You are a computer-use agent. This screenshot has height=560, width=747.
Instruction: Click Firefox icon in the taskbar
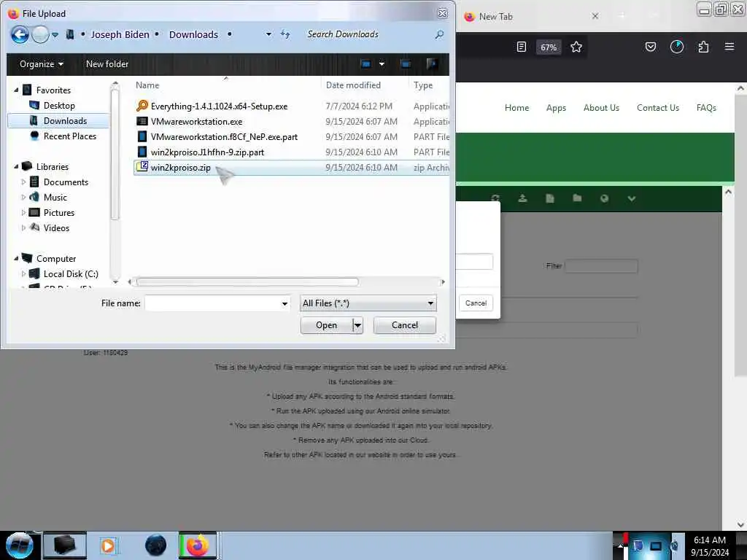(198, 545)
